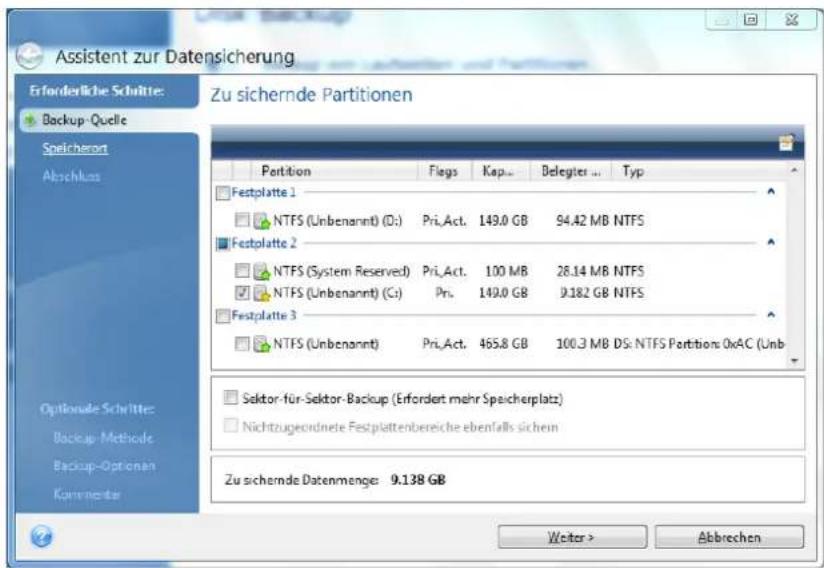The height and width of the screenshot is (568, 824).
Task: Click the Abbrechen button
Action: pos(729,537)
